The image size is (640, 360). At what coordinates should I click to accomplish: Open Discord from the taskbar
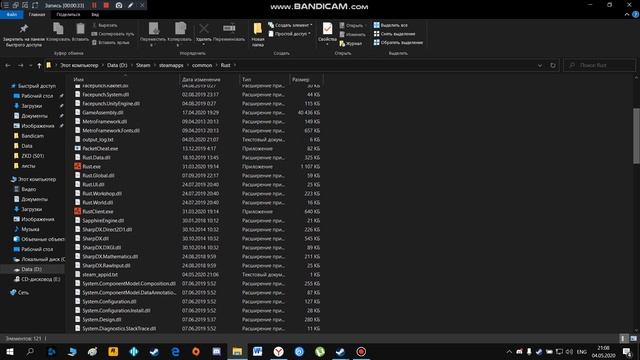216,351
